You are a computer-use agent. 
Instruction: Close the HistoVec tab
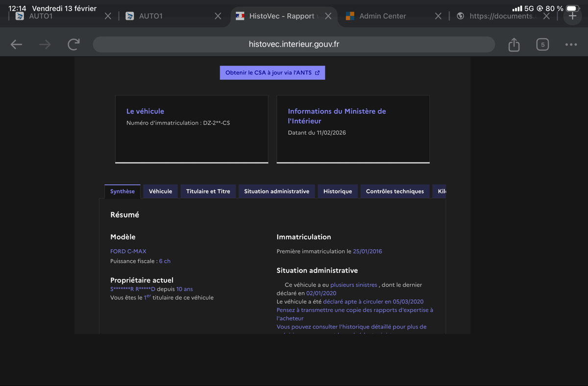pyautogui.click(x=328, y=16)
